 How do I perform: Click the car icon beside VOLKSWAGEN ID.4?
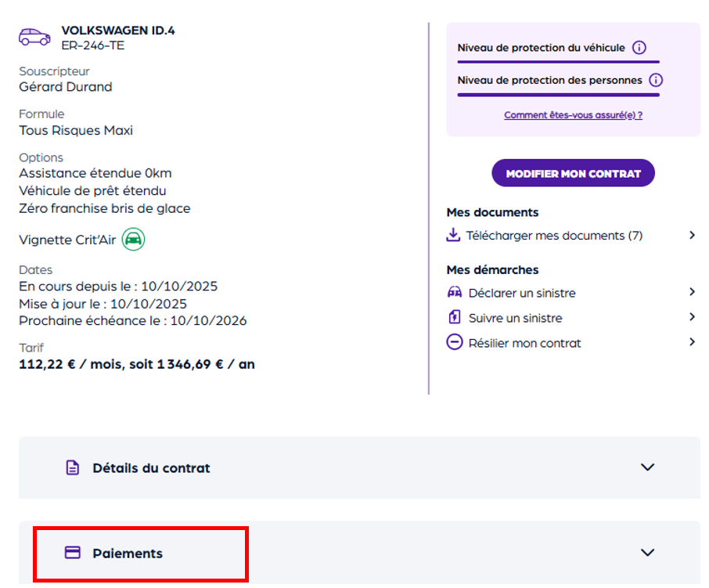[x=34, y=37]
